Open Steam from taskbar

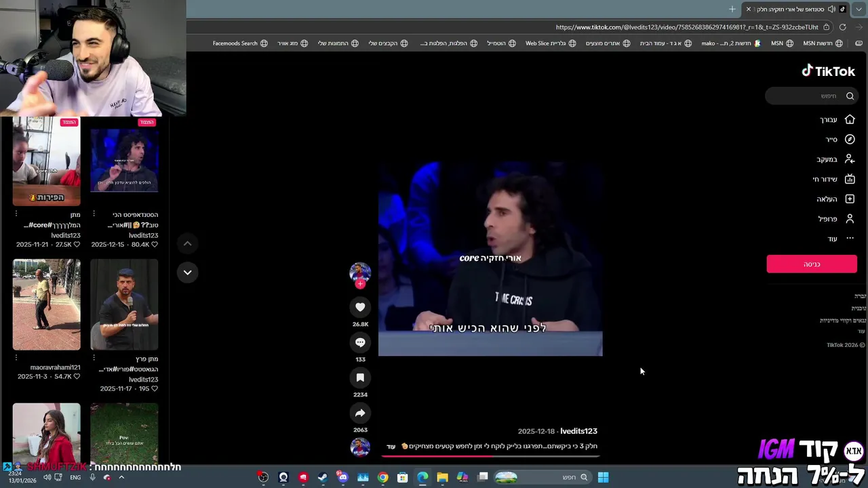(x=323, y=477)
